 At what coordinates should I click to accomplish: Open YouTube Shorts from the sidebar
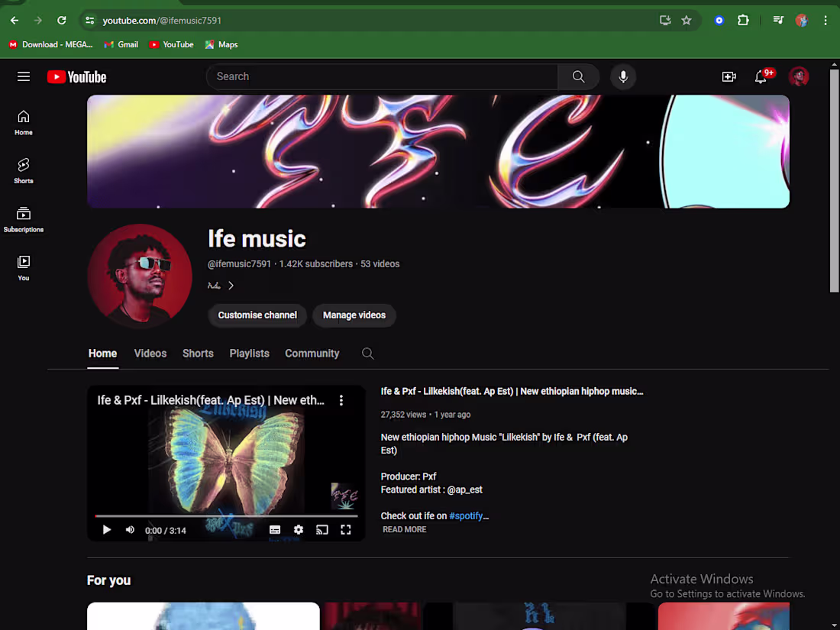tap(23, 170)
